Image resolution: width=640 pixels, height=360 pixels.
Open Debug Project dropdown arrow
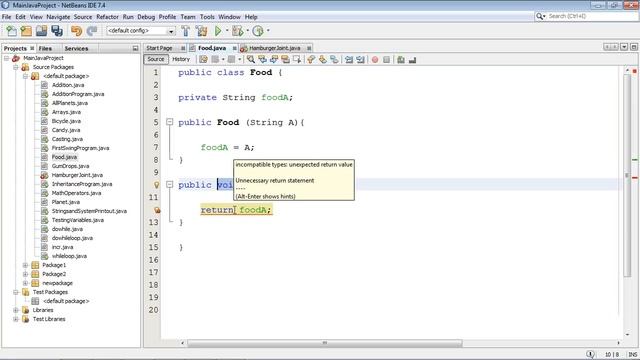coord(247,31)
